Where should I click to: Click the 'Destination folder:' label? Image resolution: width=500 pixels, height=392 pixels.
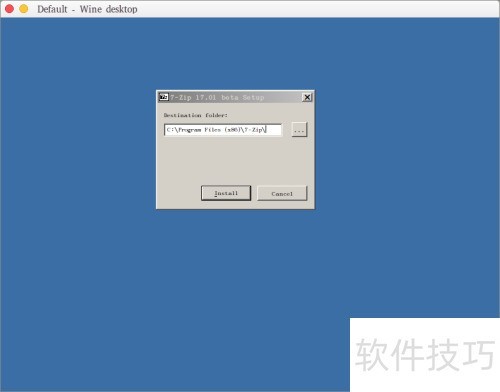pyautogui.click(x=196, y=115)
